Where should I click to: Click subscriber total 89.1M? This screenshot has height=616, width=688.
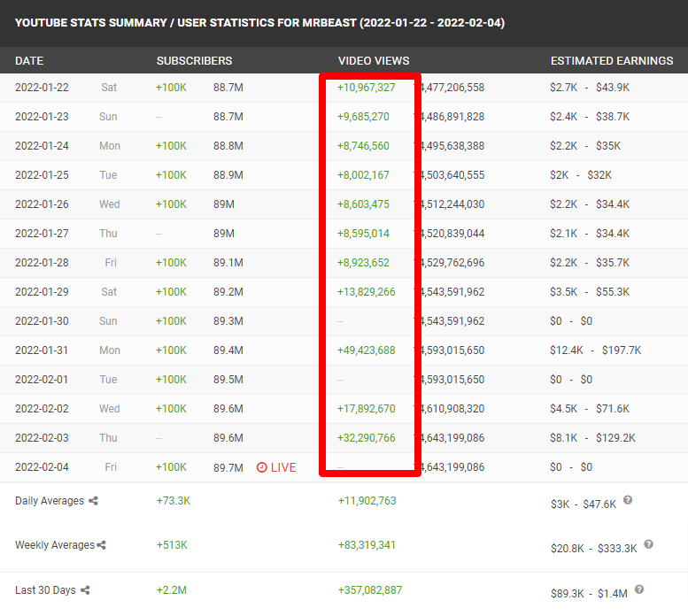(228, 263)
